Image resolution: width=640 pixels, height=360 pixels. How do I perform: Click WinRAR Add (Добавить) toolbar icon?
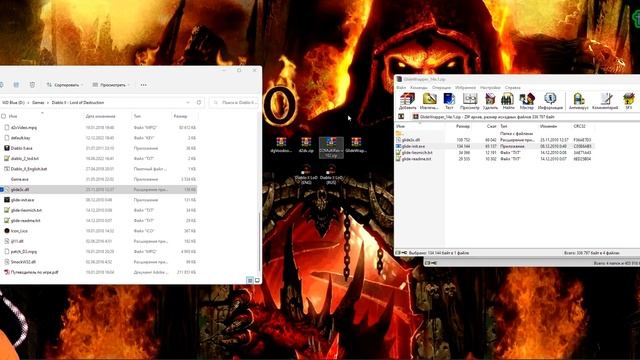pos(407,101)
